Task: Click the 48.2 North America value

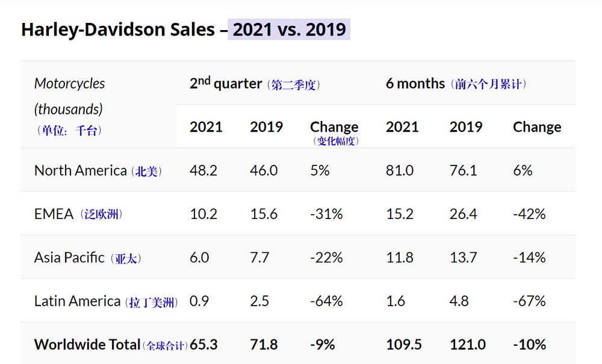Action: pyautogui.click(x=203, y=171)
